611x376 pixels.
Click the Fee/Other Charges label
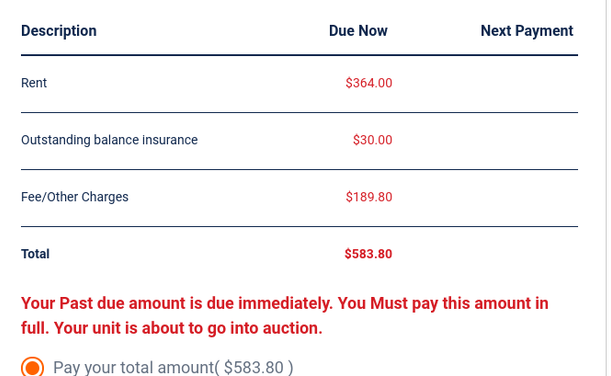[x=75, y=197]
